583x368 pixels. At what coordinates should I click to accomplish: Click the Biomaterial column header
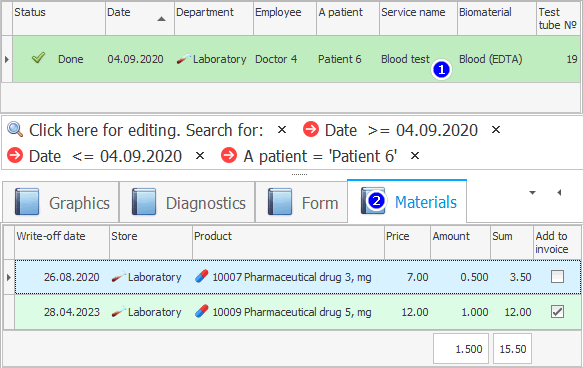[497, 18]
